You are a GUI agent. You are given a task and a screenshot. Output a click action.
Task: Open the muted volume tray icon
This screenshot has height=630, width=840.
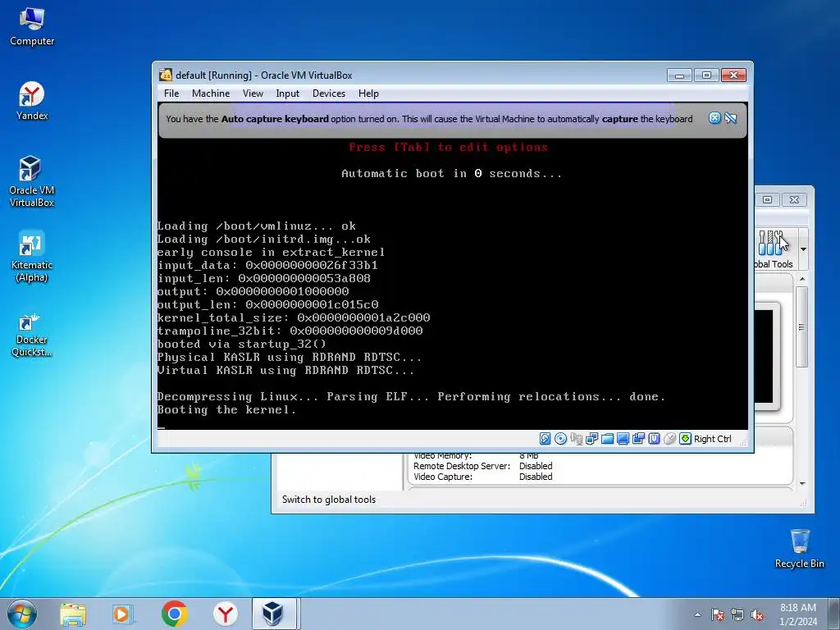pos(757,614)
